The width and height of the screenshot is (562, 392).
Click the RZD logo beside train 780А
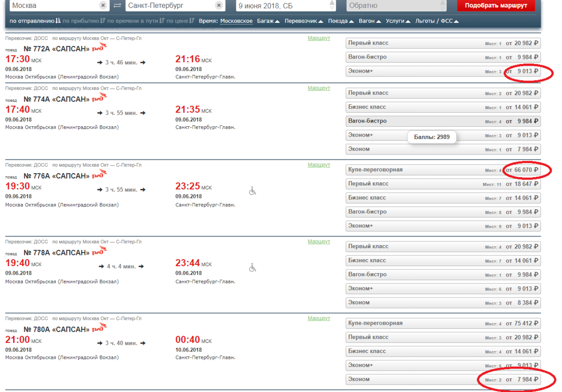click(99, 328)
